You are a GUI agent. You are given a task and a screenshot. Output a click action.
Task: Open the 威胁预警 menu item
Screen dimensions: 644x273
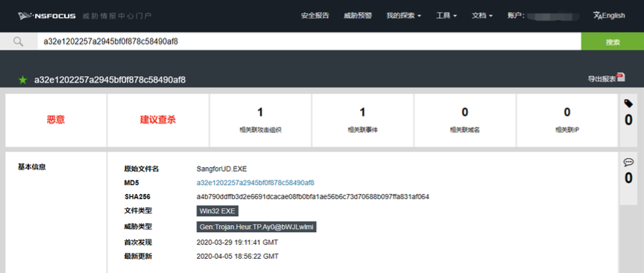tap(358, 16)
